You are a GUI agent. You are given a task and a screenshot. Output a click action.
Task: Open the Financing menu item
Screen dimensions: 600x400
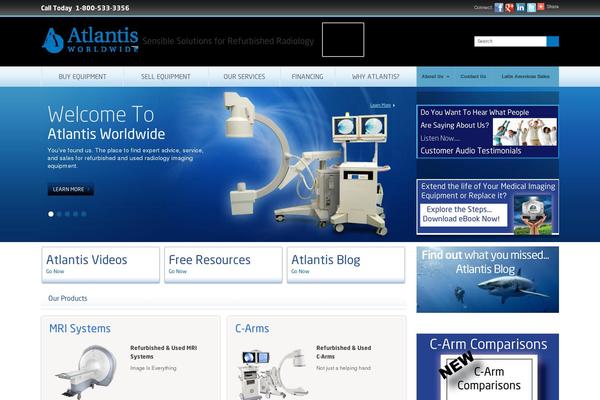pos(307,77)
